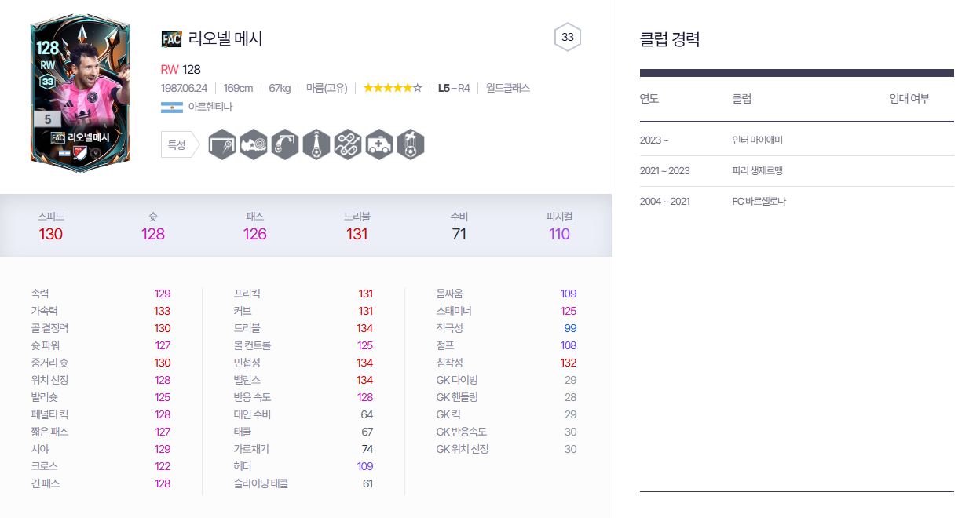Viewport: 980px width, 518px height.
Task: Click the GK 다이빙 stat row
Action: click(506, 380)
